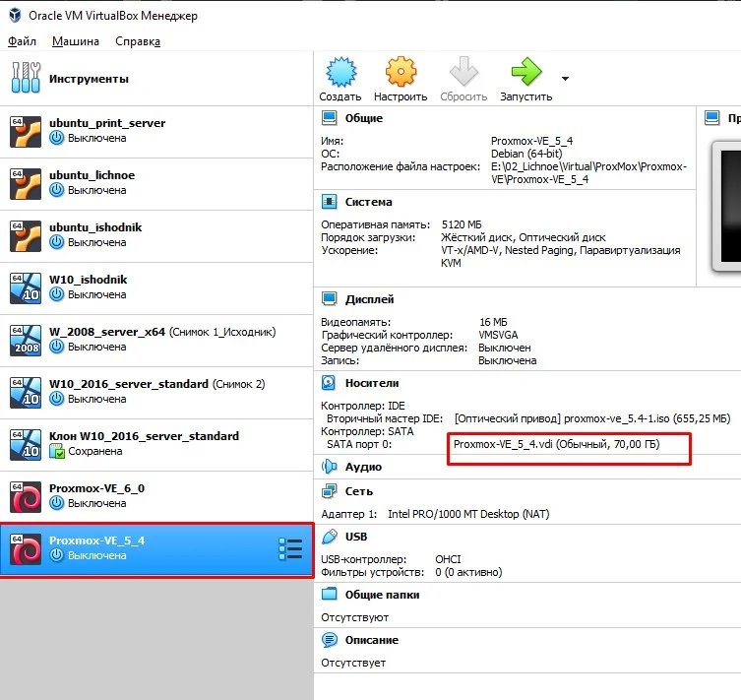This screenshot has width=741, height=700.
Task: Click the 5120 МБ memory value
Action: pos(462,224)
